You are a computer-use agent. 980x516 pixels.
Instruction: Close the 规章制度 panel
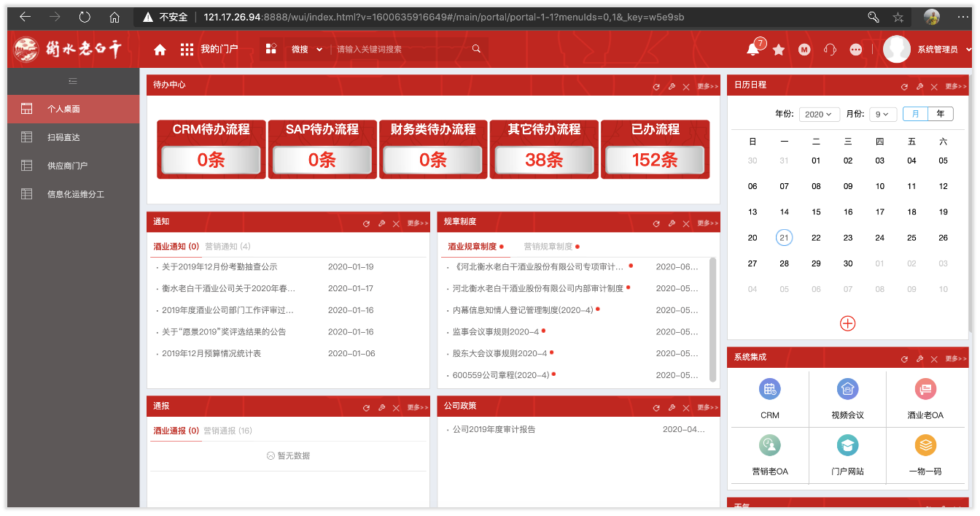[686, 223]
